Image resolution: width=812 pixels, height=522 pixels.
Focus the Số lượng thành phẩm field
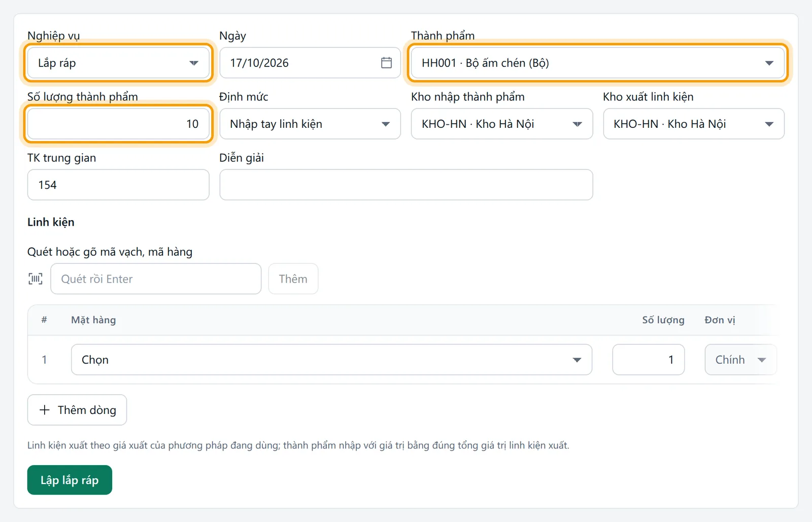pyautogui.click(x=118, y=124)
